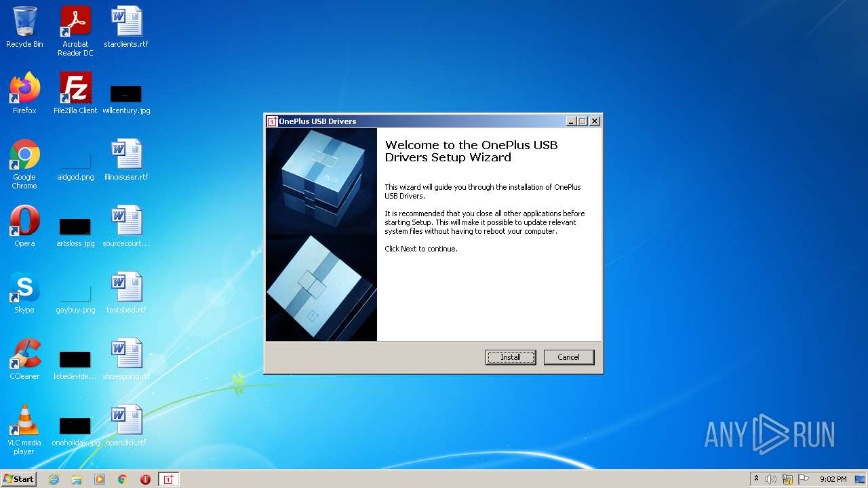Select the testsbed.rtf document
868x488 pixels.
(126, 293)
